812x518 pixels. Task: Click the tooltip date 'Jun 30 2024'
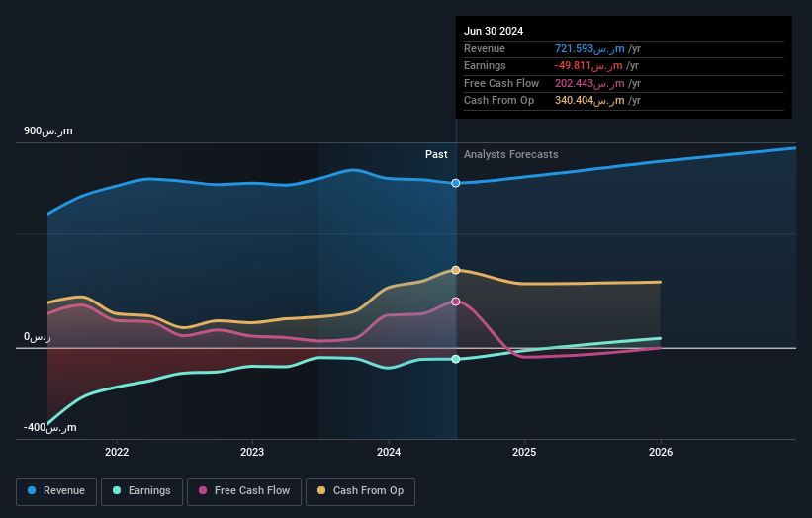494,31
